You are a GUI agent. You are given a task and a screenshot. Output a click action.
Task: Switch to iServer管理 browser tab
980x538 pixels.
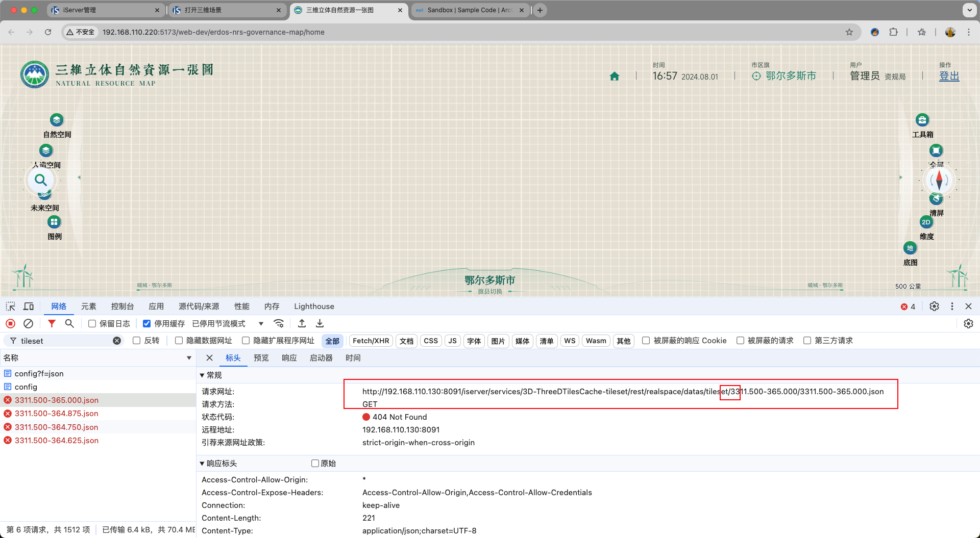pos(105,10)
